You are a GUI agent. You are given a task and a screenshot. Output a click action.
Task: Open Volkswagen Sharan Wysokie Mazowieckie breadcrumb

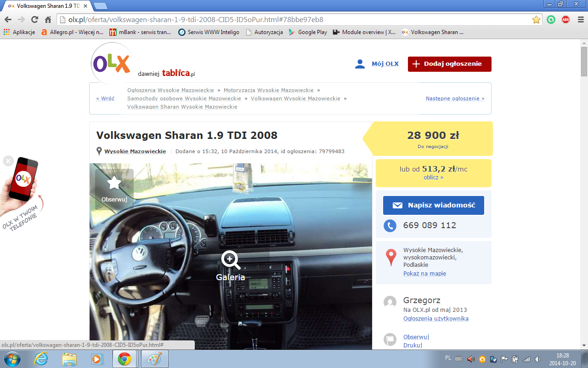click(x=182, y=107)
